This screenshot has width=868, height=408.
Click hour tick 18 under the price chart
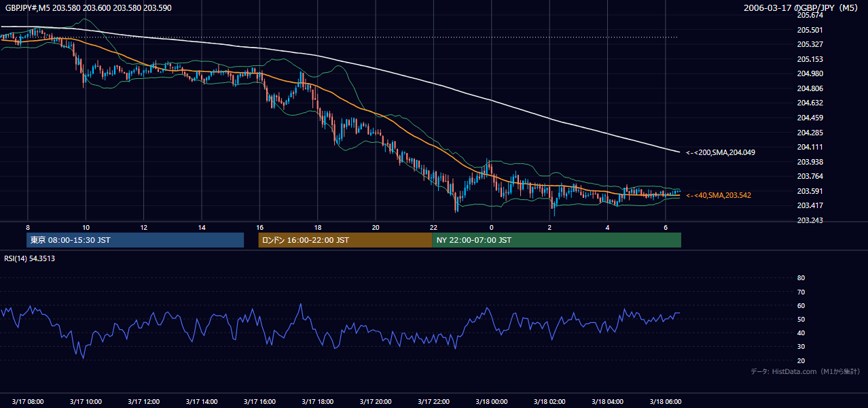[318, 227]
